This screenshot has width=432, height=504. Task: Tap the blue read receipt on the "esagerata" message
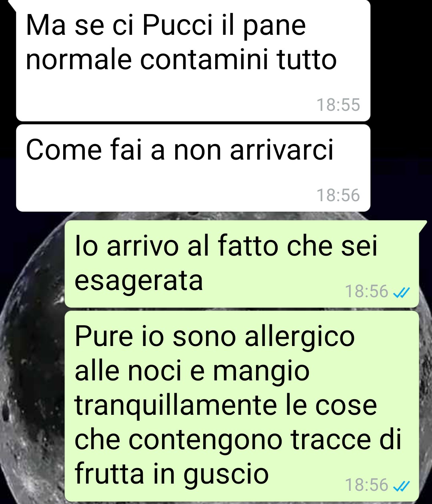pyautogui.click(x=401, y=294)
